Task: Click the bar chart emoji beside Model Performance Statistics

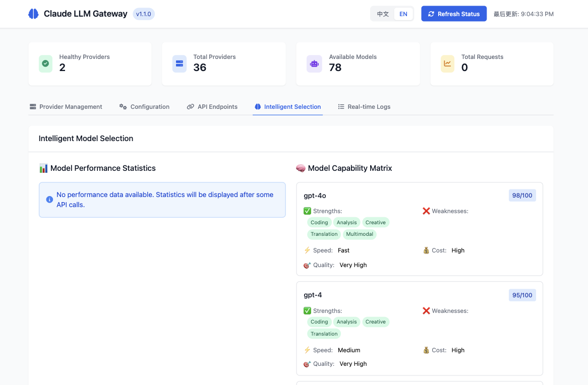Action: pos(43,168)
